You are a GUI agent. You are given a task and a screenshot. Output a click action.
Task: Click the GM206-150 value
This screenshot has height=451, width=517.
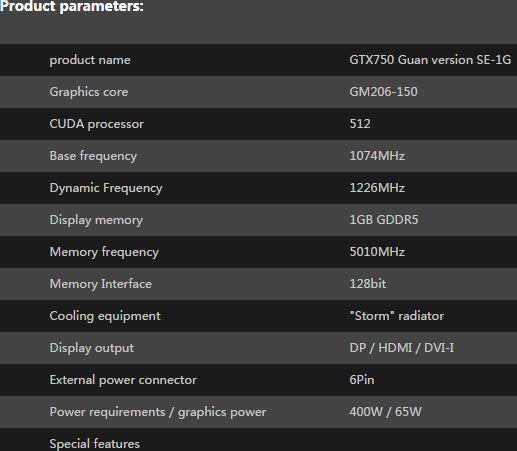pos(383,92)
